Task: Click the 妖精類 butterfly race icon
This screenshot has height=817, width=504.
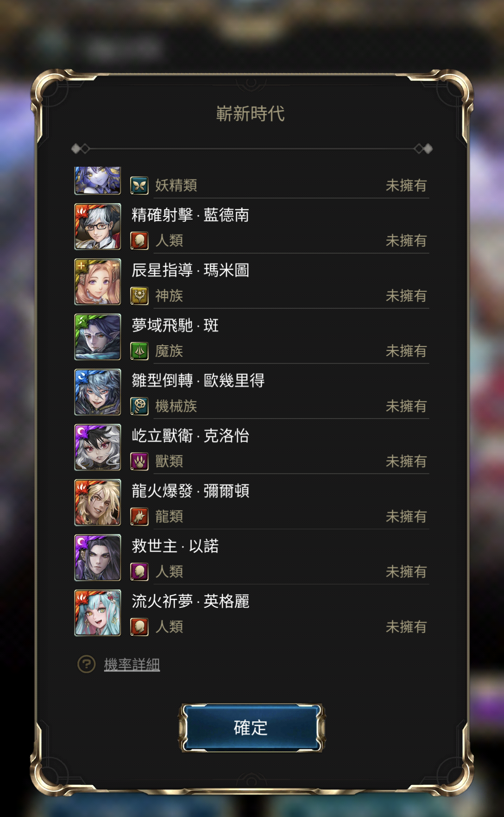Action: pyautogui.click(x=139, y=185)
